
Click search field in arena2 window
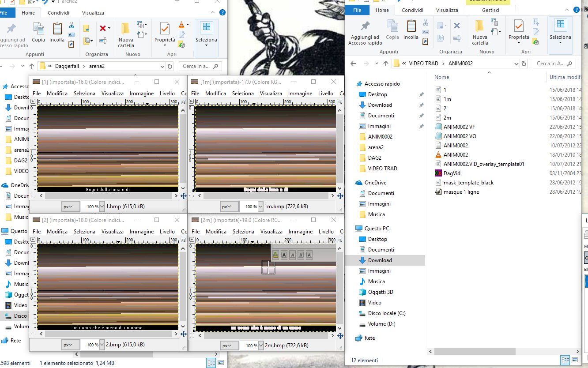pos(200,66)
